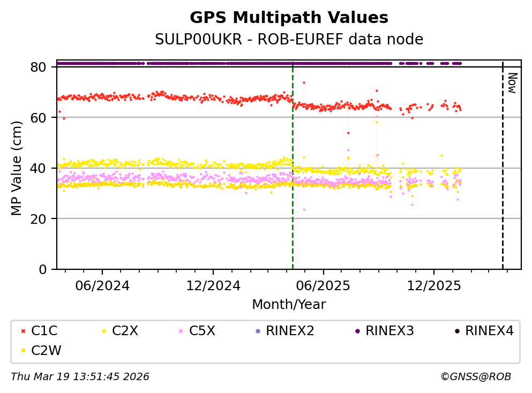Click the pink C5X legend marker
This screenshot has width=532, height=393.
tap(181, 331)
